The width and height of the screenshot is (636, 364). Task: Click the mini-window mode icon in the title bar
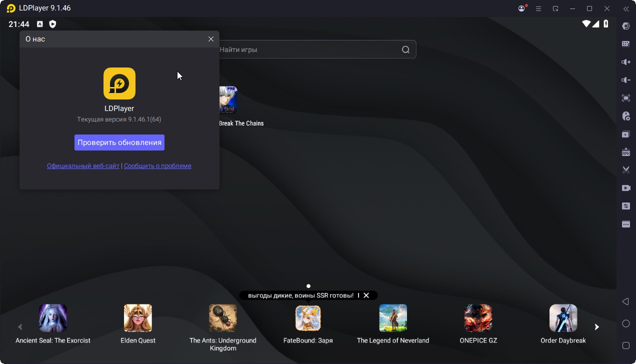coord(555,8)
